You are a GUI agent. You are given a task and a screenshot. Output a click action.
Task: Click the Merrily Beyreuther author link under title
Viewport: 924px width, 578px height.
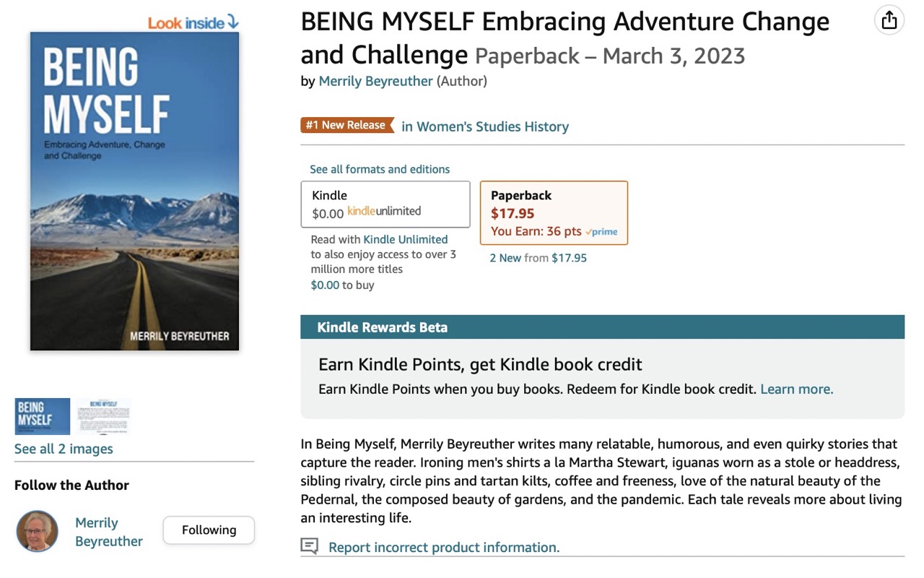375,81
